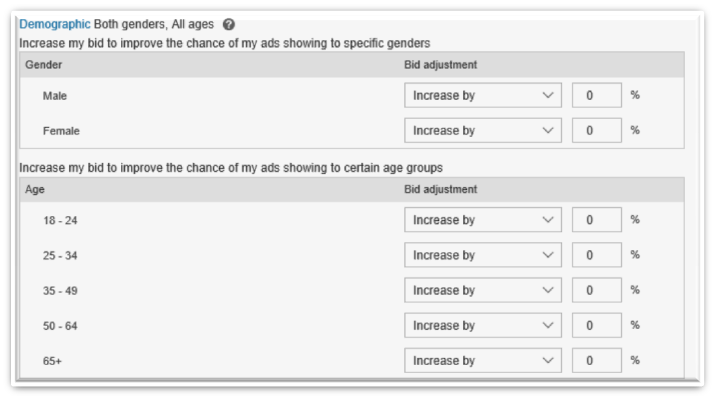Click the Male gender row label
The image size is (715, 400).
pyautogui.click(x=55, y=96)
